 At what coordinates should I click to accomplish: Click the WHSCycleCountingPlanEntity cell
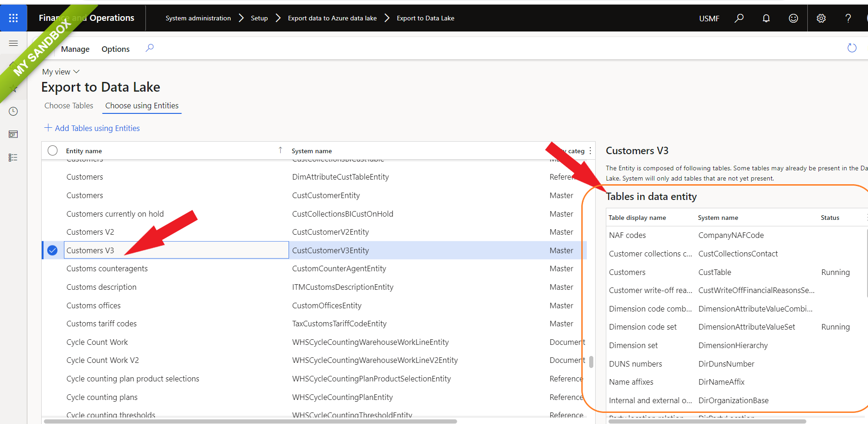(x=342, y=397)
